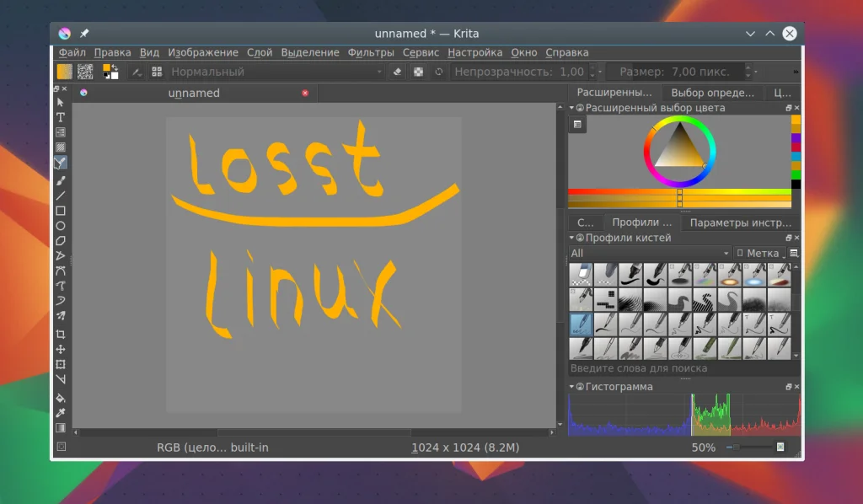Activate the Color picker eyedropper tool
Viewport: 863px width, 504px height.
pos(61,413)
